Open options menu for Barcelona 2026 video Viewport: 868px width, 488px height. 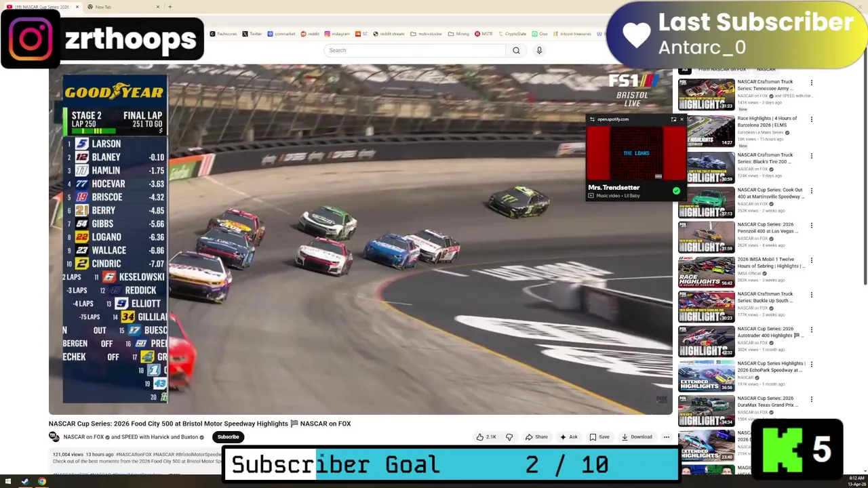pyautogui.click(x=811, y=119)
